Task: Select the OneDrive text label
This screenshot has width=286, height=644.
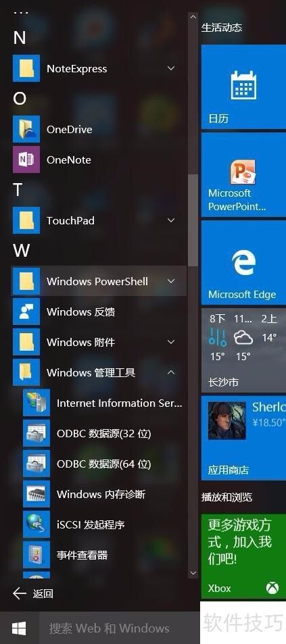Action: tap(70, 129)
